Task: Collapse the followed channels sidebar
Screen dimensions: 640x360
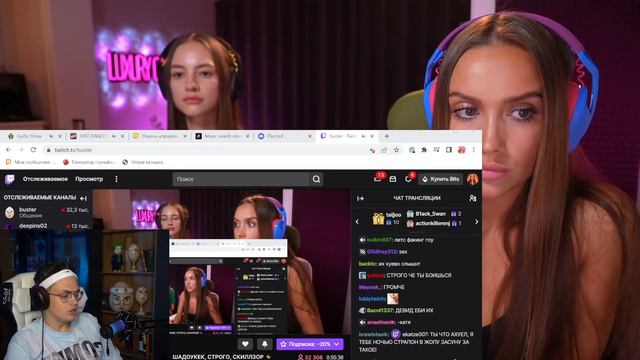Action: (x=83, y=198)
